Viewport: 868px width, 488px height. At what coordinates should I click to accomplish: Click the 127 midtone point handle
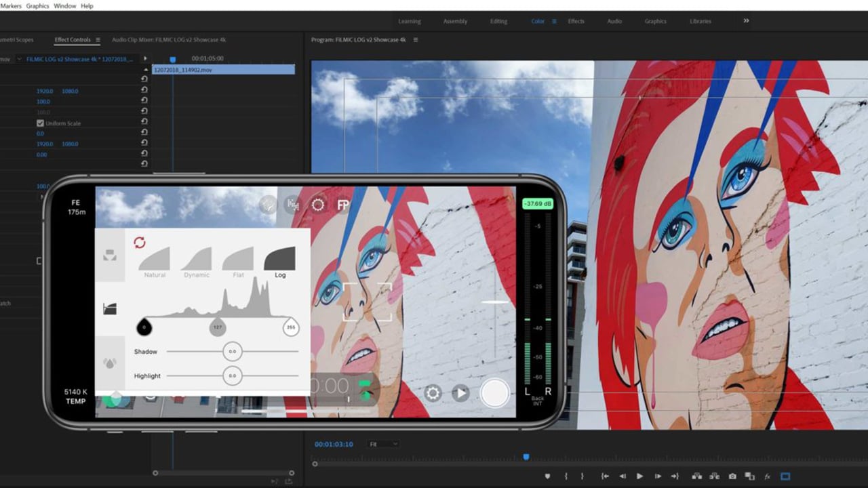click(x=218, y=327)
